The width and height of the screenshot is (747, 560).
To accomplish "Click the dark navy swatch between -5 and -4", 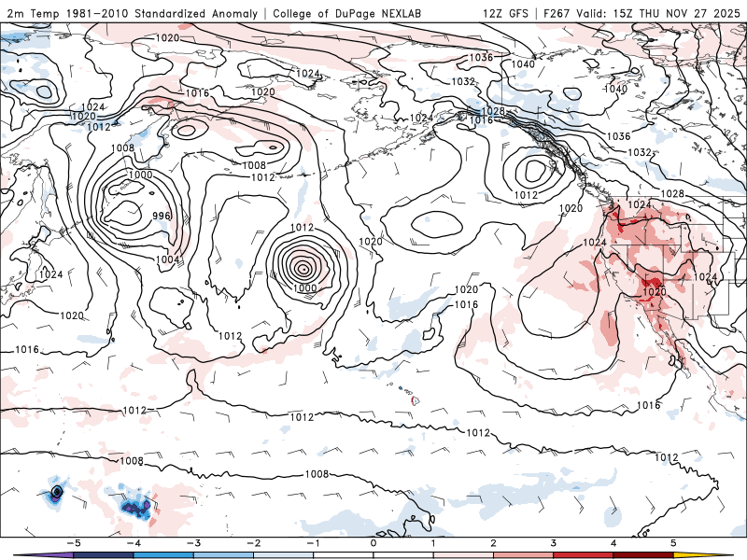I will 103,555.
